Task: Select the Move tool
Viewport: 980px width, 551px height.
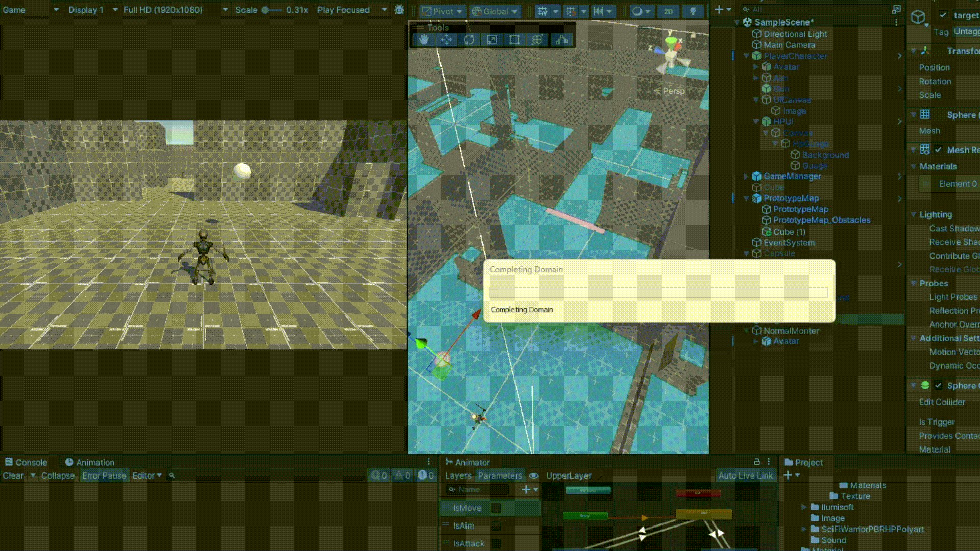Action: pyautogui.click(x=446, y=40)
